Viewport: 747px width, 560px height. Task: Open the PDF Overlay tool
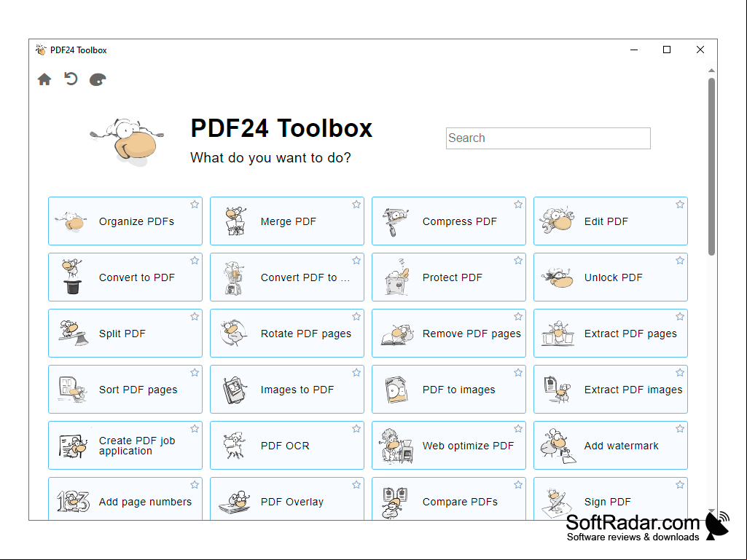pos(287,499)
